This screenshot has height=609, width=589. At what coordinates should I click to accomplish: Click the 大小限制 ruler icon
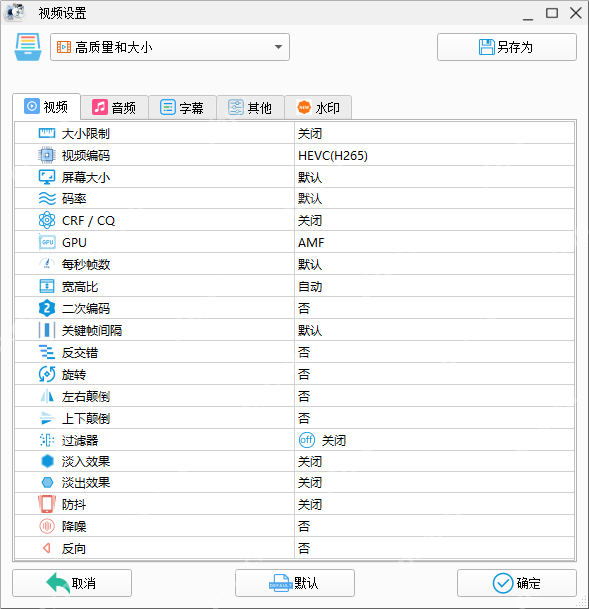coord(47,133)
